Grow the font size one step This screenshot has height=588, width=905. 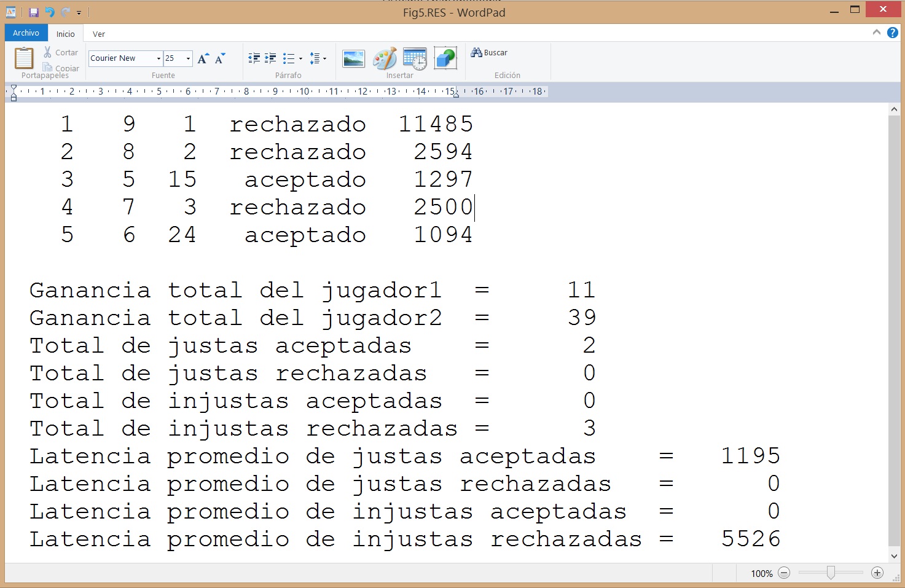pyautogui.click(x=203, y=58)
